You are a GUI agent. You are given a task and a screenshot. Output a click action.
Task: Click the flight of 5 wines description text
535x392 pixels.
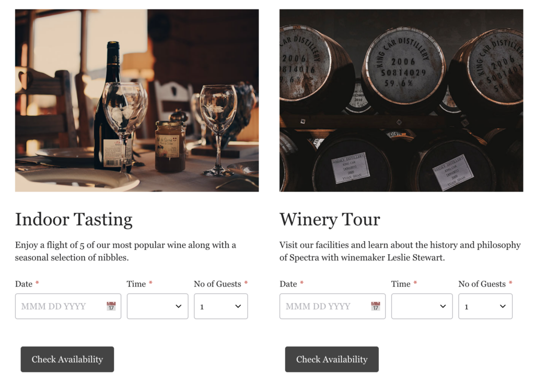click(x=125, y=251)
